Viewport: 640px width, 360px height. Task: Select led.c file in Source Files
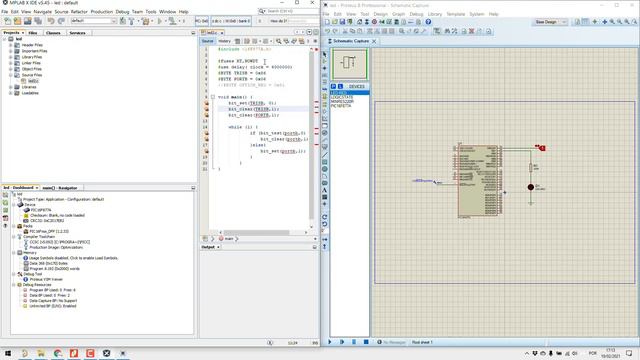tap(33, 81)
